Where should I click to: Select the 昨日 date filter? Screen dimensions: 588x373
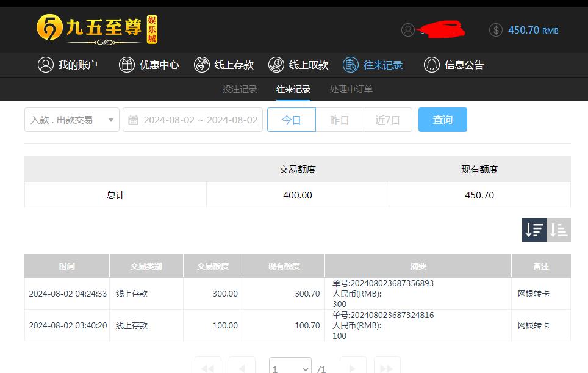point(339,120)
